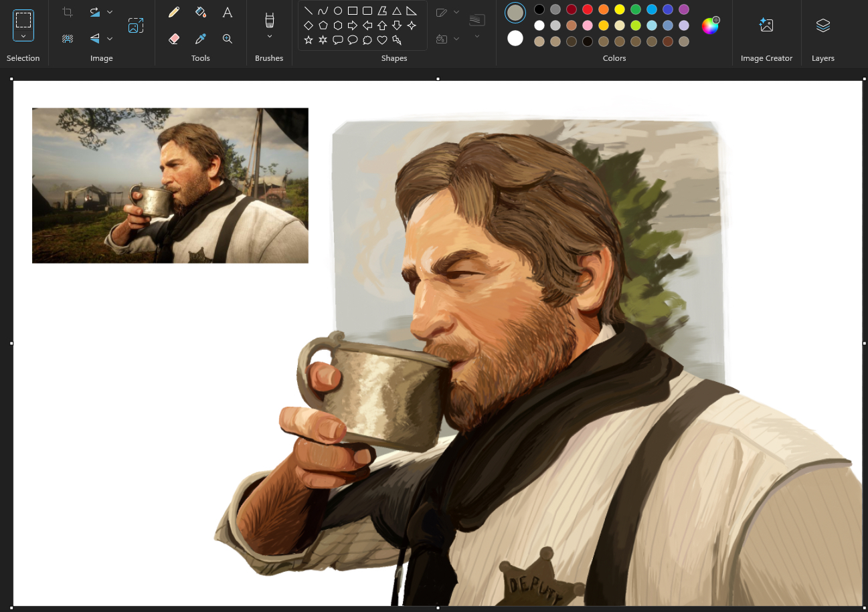868x612 pixels.
Task: Click the Magnifier zoom tool
Action: 228,39
